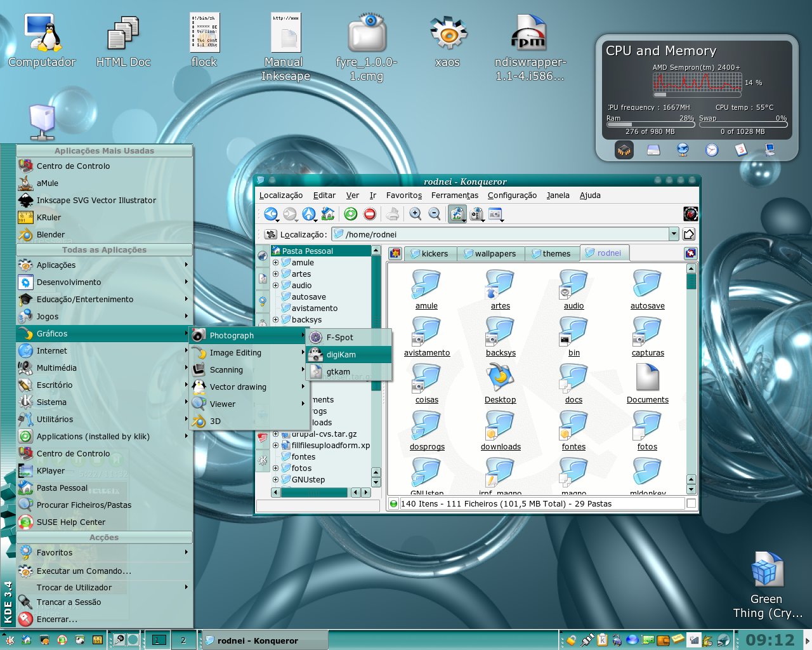Go back using Konqueror's Back arrow
The width and height of the screenshot is (812, 650).
point(271,215)
